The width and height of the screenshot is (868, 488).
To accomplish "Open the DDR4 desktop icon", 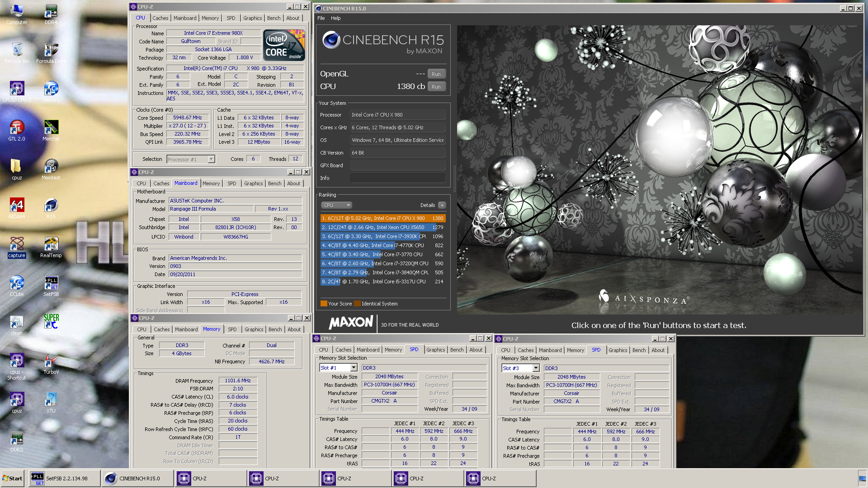I will coord(51,14).
